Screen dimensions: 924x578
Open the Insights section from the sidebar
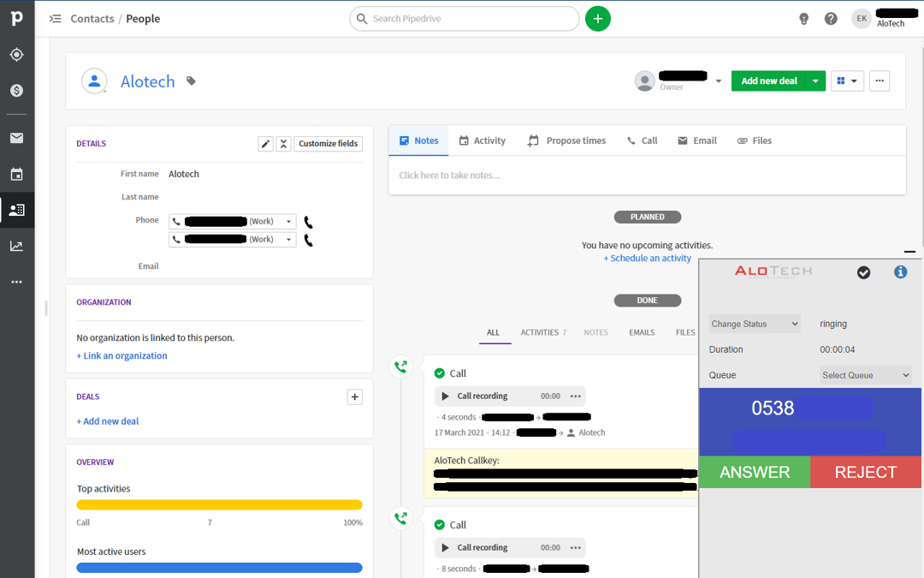click(17, 246)
